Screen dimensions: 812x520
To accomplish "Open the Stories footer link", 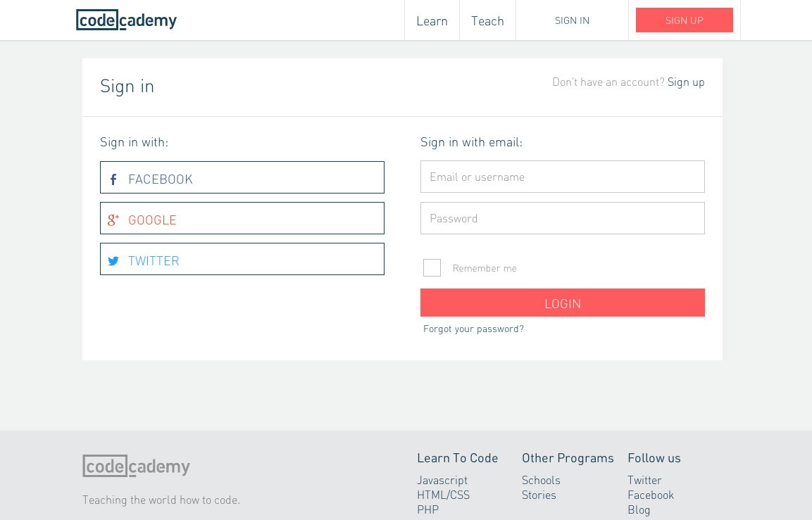I will [x=539, y=495].
